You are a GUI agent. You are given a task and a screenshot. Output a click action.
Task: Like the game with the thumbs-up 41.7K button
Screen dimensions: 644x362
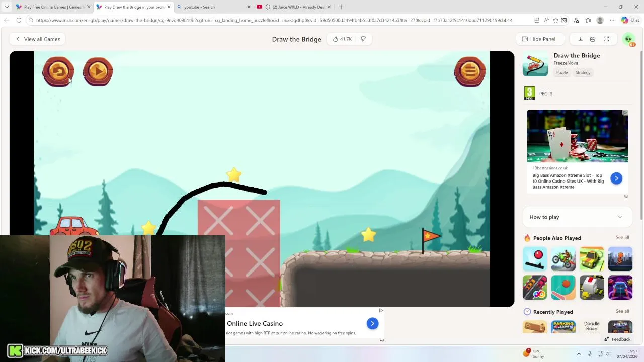tap(342, 39)
